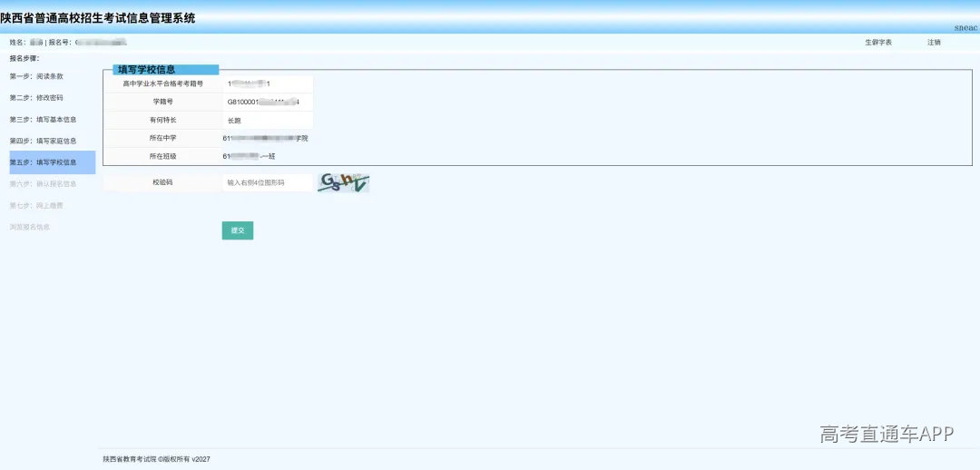Go to step two 修改密码
Screen dimensions: 980x470
point(36,98)
